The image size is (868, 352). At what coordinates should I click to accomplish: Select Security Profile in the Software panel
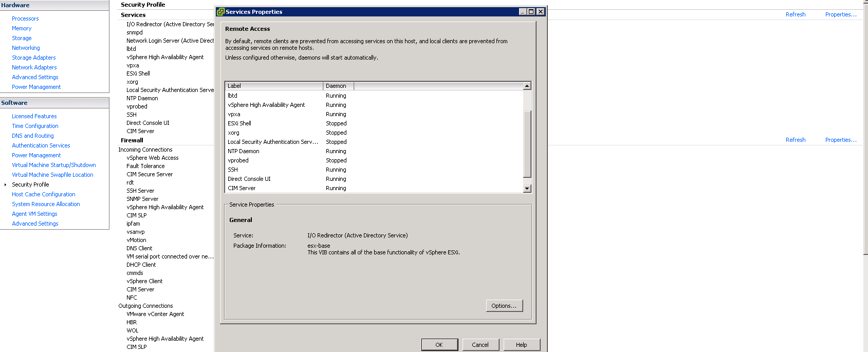click(x=31, y=184)
